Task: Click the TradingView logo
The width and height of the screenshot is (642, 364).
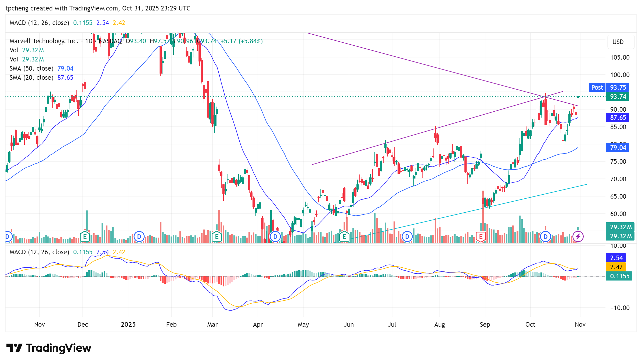Action: click(49, 348)
